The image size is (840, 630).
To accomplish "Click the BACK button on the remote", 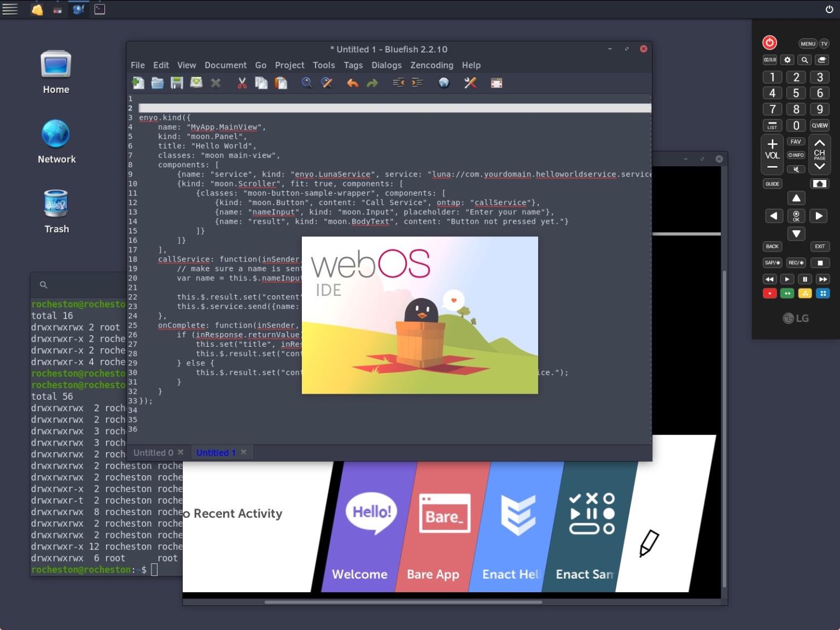I will 772,247.
